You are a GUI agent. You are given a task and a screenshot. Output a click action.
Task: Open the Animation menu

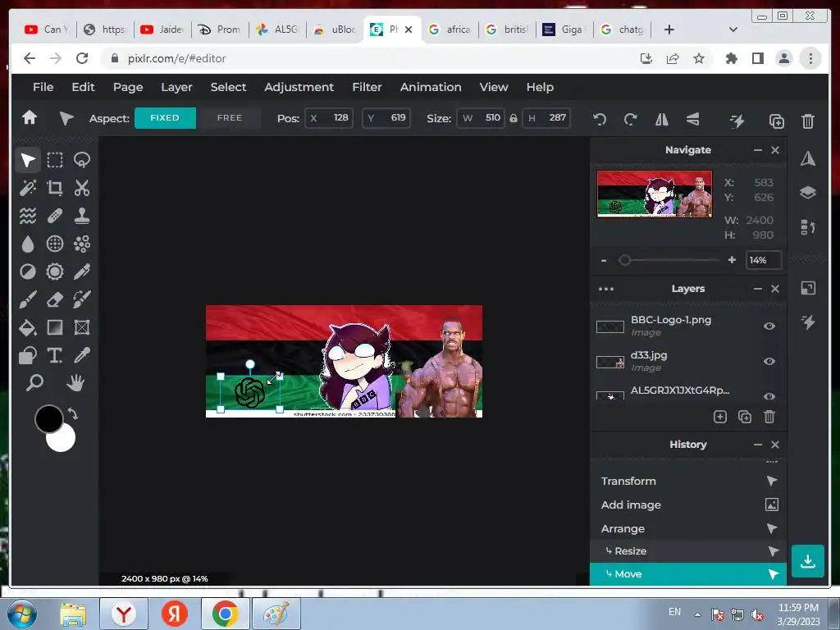point(431,87)
